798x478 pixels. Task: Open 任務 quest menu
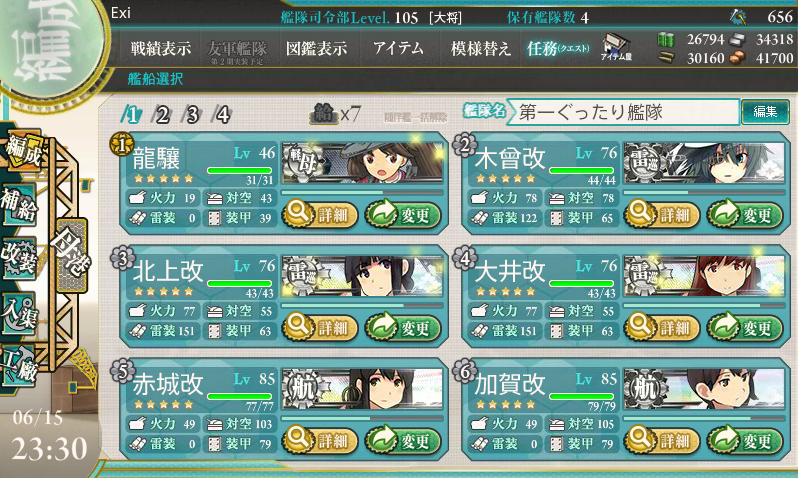pos(558,48)
